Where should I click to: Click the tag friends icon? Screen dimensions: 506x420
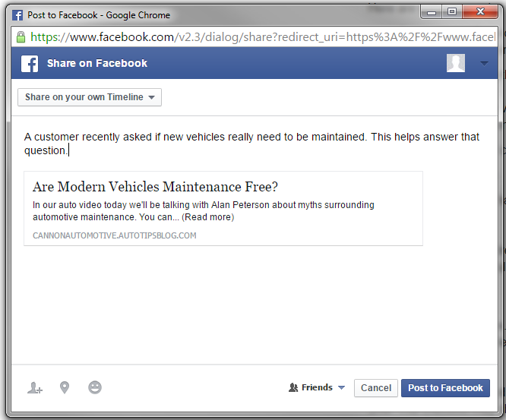(x=35, y=388)
